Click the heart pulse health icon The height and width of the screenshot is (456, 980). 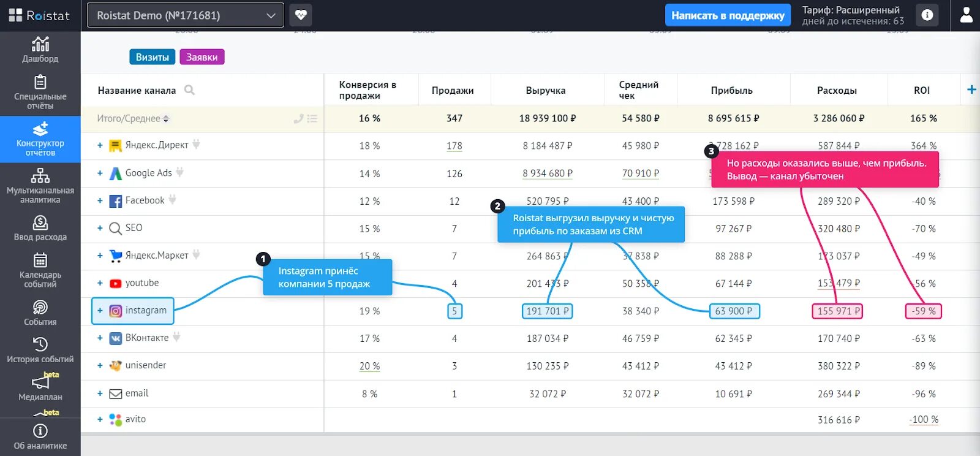tap(301, 15)
